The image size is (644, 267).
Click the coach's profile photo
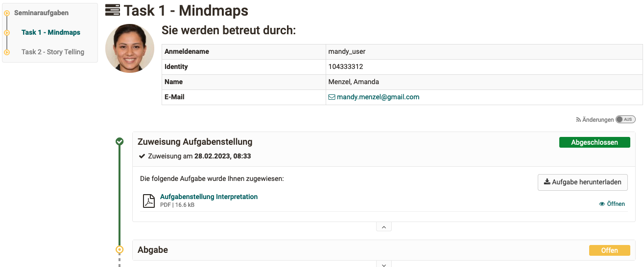(x=130, y=48)
